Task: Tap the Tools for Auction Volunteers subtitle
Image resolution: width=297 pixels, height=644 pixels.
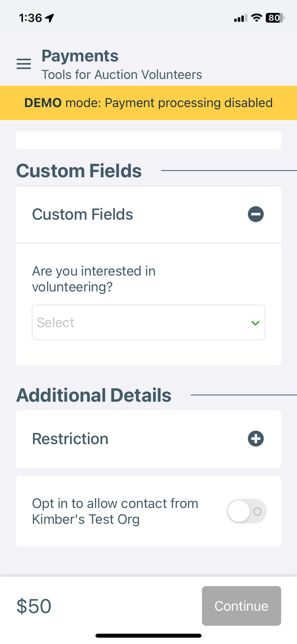Action: point(122,75)
